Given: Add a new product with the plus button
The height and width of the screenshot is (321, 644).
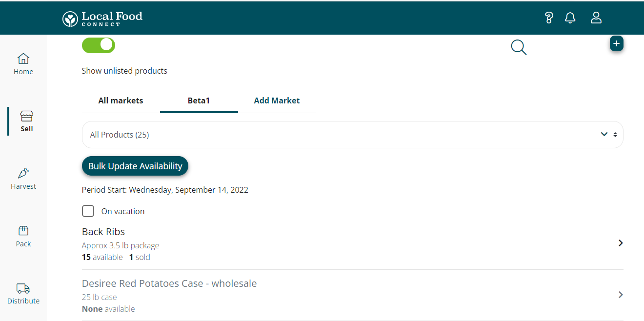Looking at the screenshot, I should point(616,43).
